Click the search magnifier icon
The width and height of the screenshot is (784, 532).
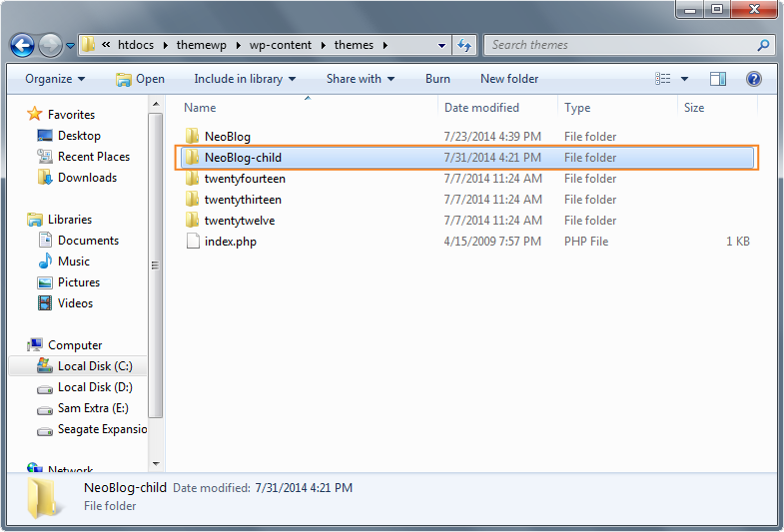pyautogui.click(x=764, y=45)
